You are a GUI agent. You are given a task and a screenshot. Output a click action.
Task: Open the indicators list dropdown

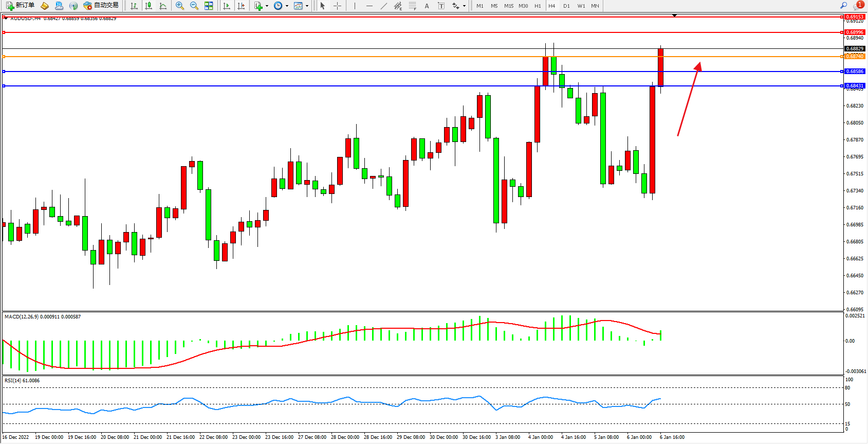click(x=267, y=6)
